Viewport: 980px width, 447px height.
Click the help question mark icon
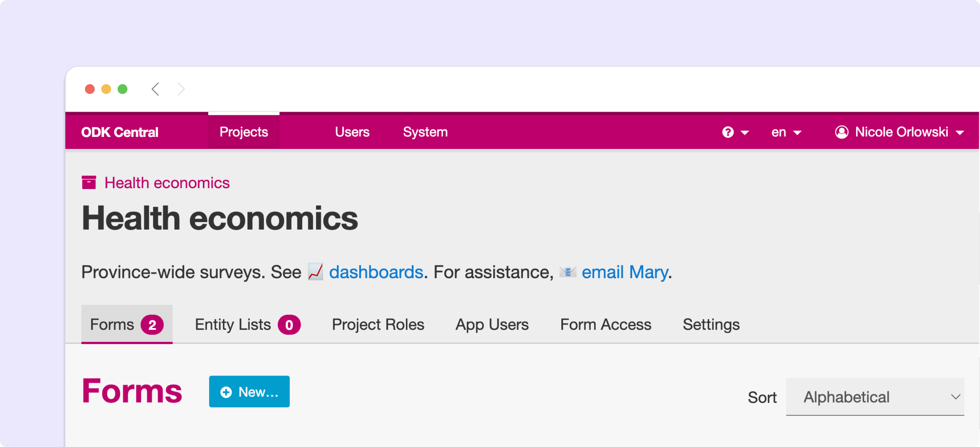click(728, 132)
